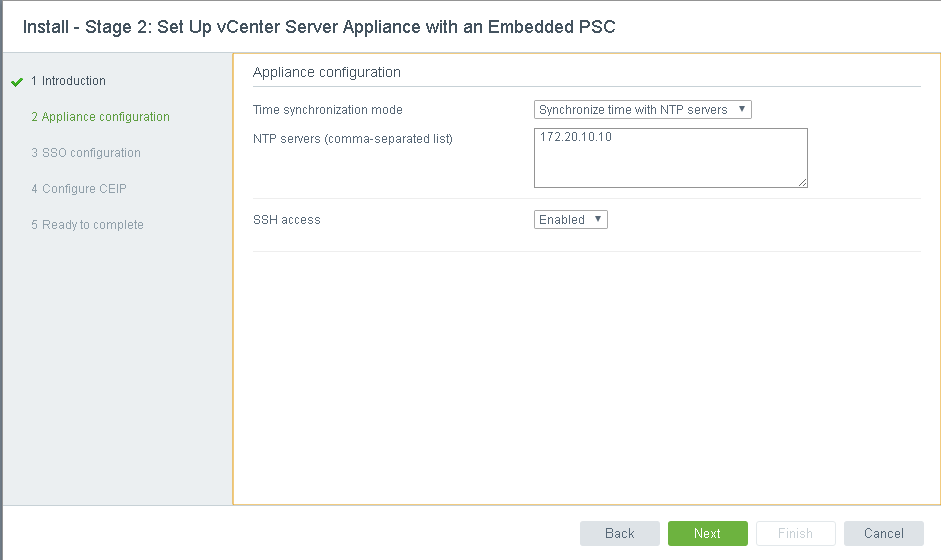941x560 pixels.
Task: Click the 172.20.10.10 NTP address text
Action: [x=575, y=137]
